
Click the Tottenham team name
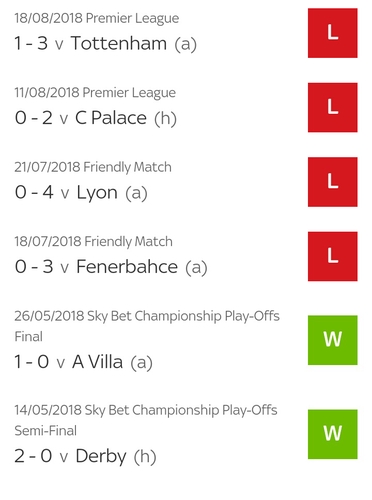119,43
